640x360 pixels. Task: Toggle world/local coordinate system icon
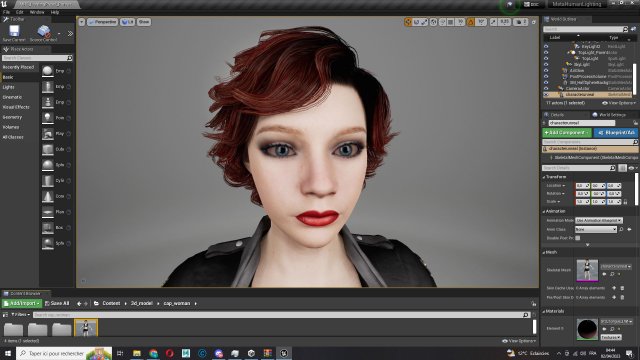tap(433, 22)
